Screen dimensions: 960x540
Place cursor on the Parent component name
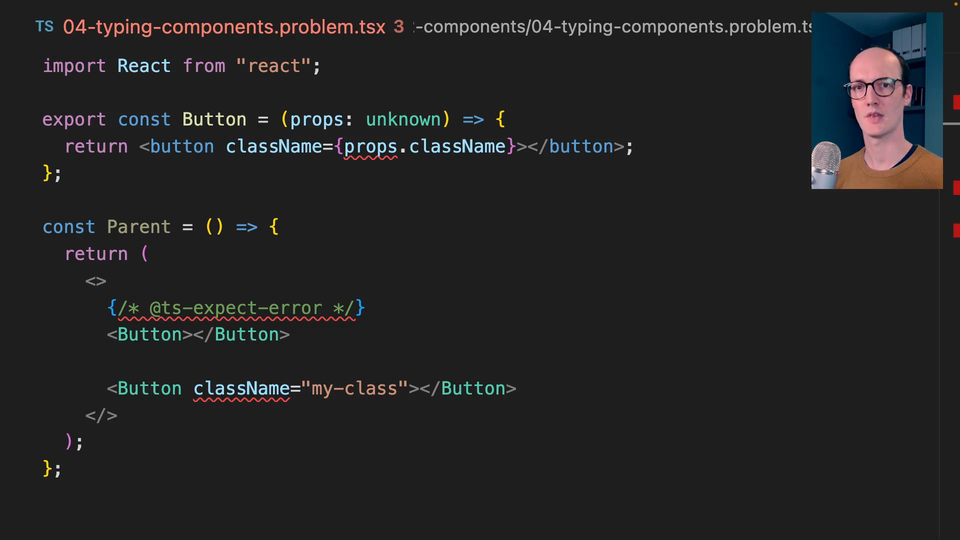point(139,227)
